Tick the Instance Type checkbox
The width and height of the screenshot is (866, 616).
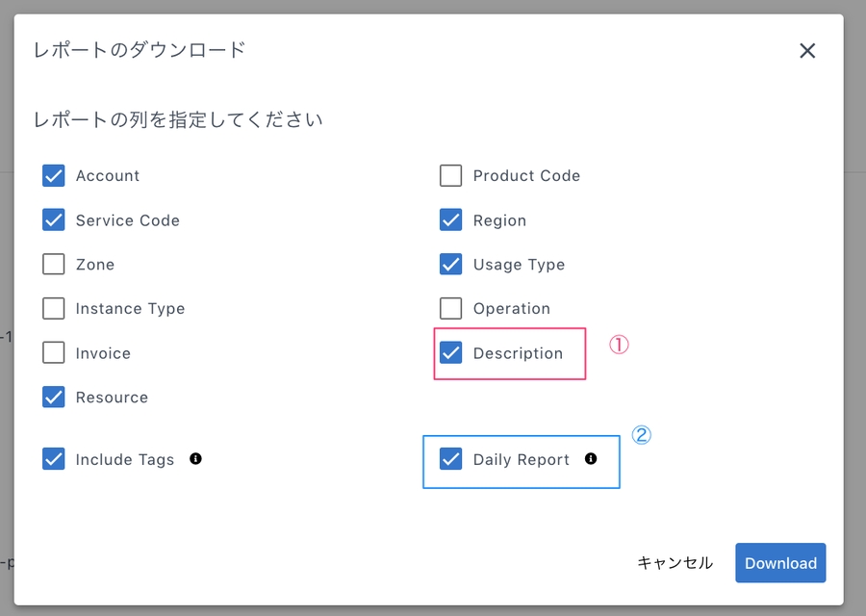click(x=54, y=309)
